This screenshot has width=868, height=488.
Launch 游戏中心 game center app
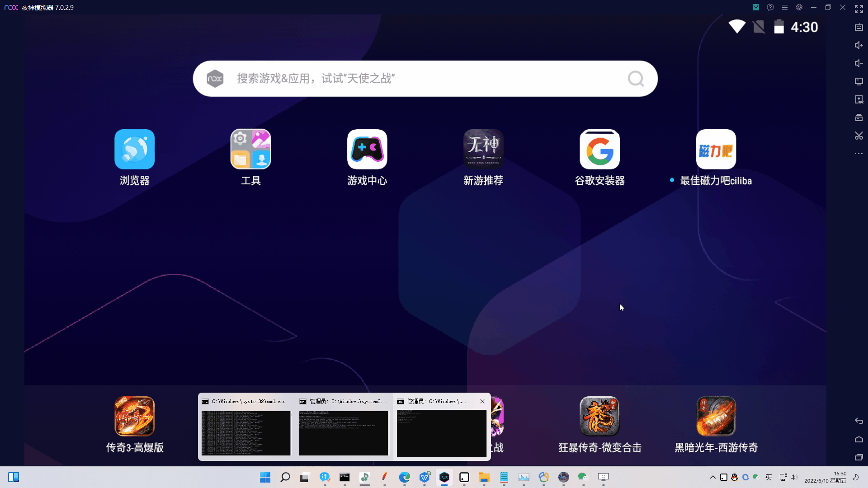click(x=367, y=150)
